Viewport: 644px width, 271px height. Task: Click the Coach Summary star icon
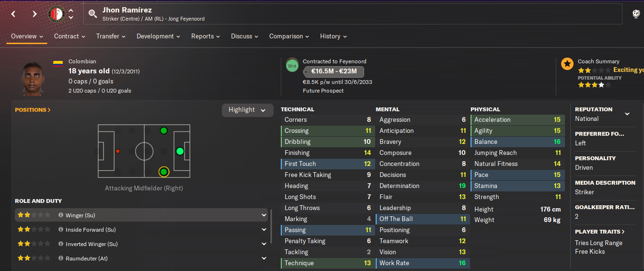click(x=567, y=63)
